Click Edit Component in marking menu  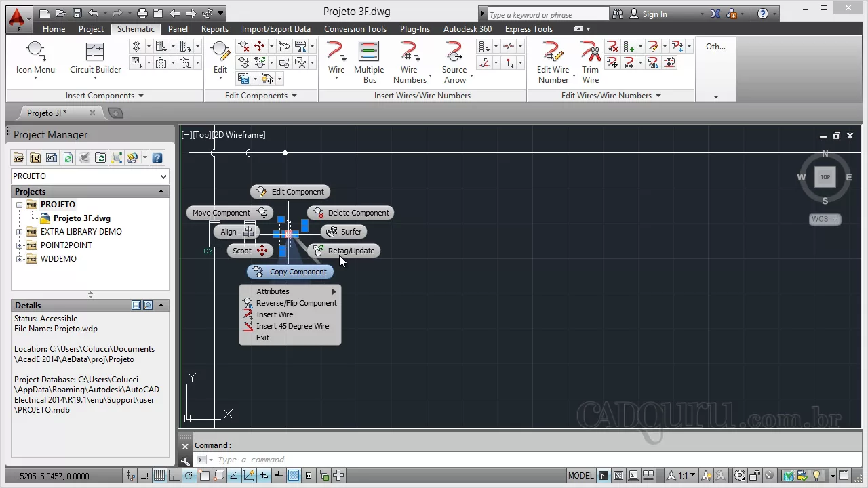coord(290,192)
